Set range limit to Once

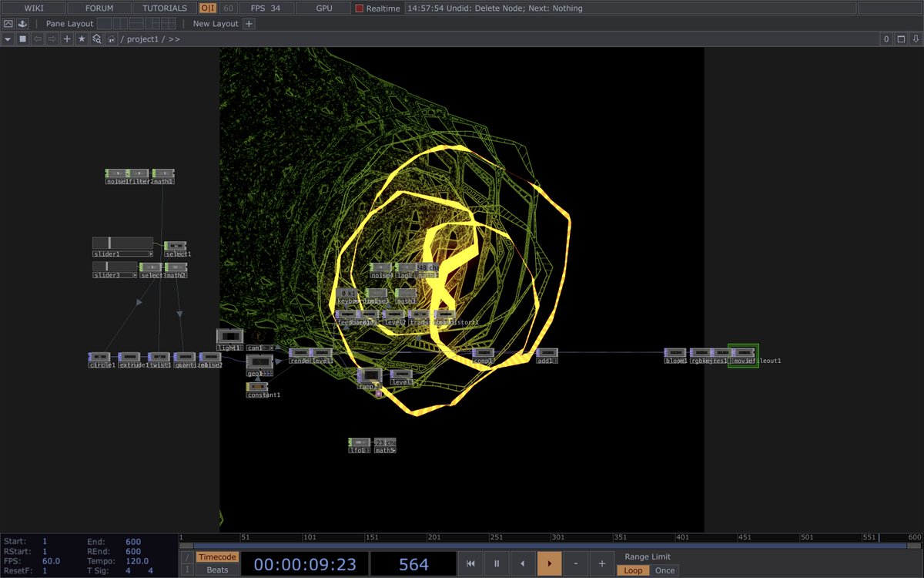tap(665, 570)
